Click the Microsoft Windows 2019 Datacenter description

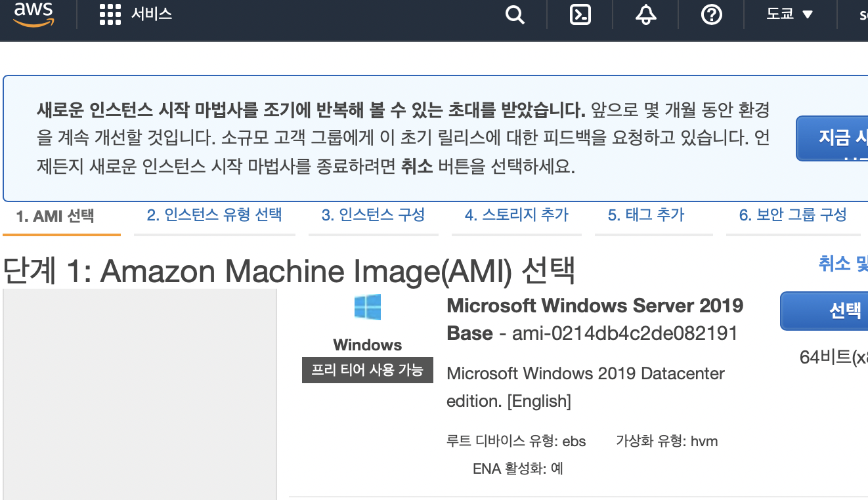click(x=586, y=387)
